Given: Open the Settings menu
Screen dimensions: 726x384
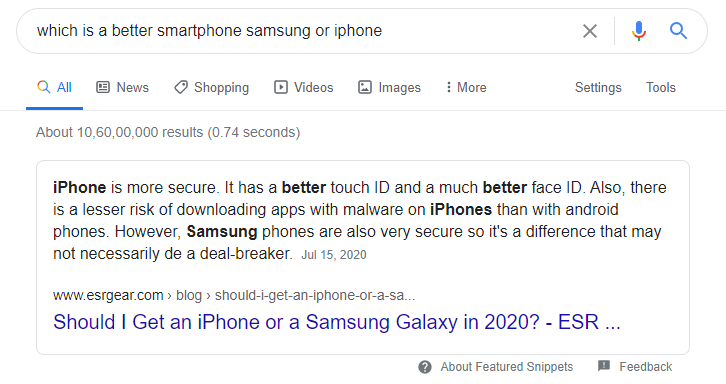Looking at the screenshot, I should 598,88.
